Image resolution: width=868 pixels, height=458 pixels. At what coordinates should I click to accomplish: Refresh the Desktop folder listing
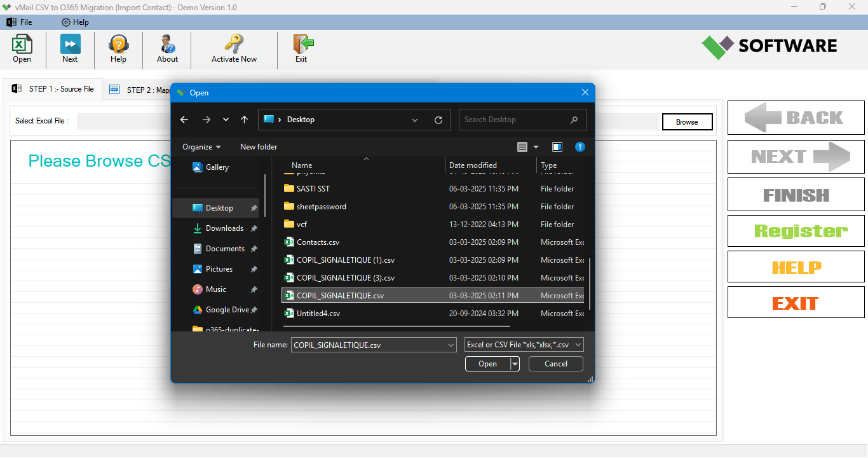click(x=438, y=120)
